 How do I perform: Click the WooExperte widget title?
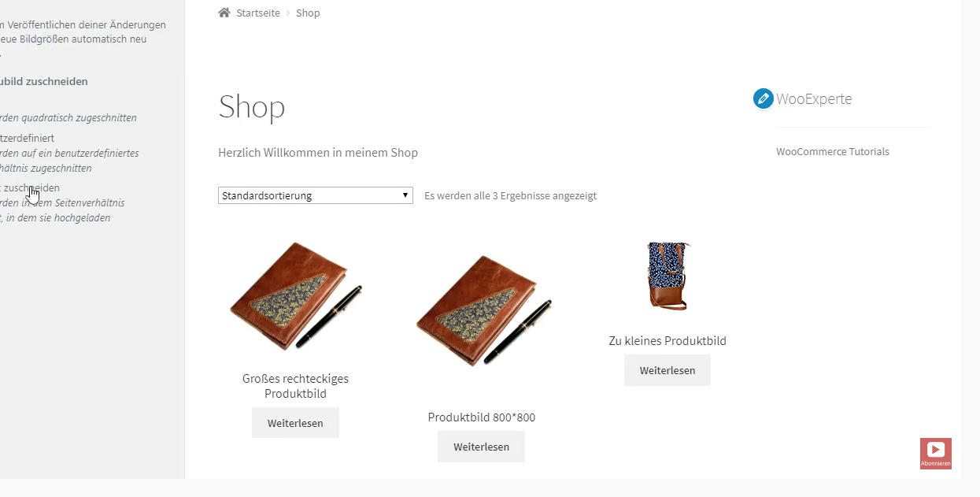coord(814,98)
